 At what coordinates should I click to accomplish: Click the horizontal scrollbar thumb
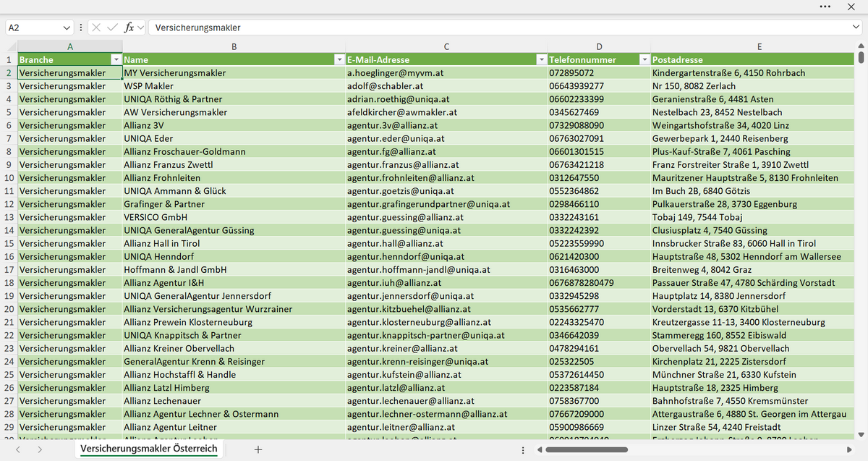pyautogui.click(x=587, y=449)
